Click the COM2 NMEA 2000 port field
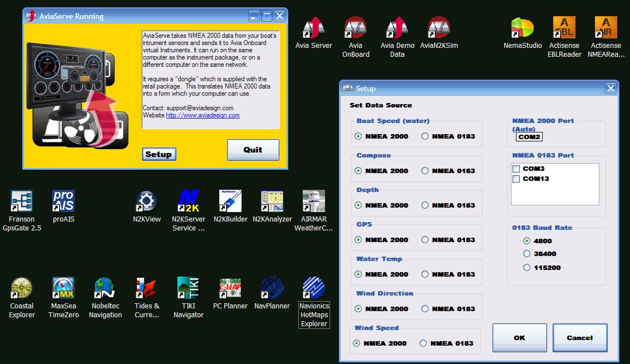Image resolution: width=630 pixels, height=364 pixels. [x=529, y=137]
